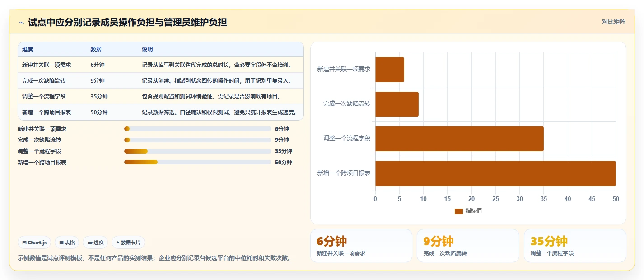Click the chart bar for 新建并关联一项需求
The image size is (644, 280).
coord(390,70)
